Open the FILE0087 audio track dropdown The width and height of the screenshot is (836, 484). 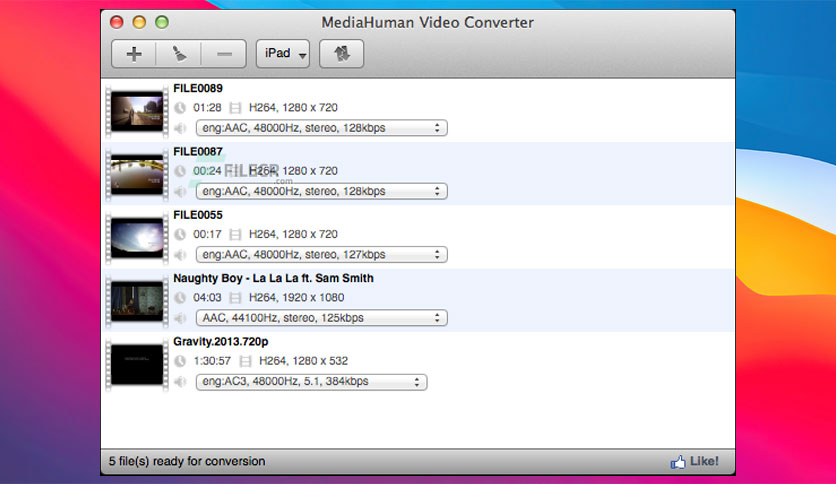[x=321, y=191]
